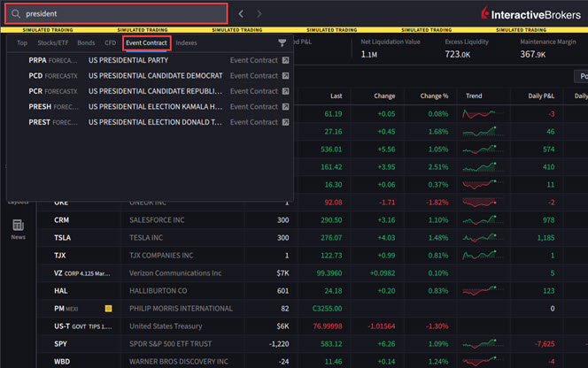The image size is (588, 368).
Task: Go back with the left chevron arrow
Action: click(x=241, y=14)
